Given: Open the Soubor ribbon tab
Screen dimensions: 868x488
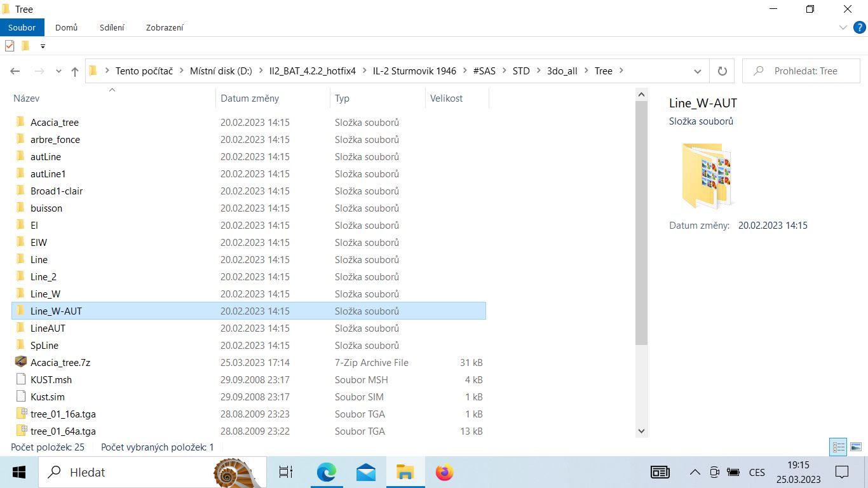Looking at the screenshot, I should tap(22, 27).
